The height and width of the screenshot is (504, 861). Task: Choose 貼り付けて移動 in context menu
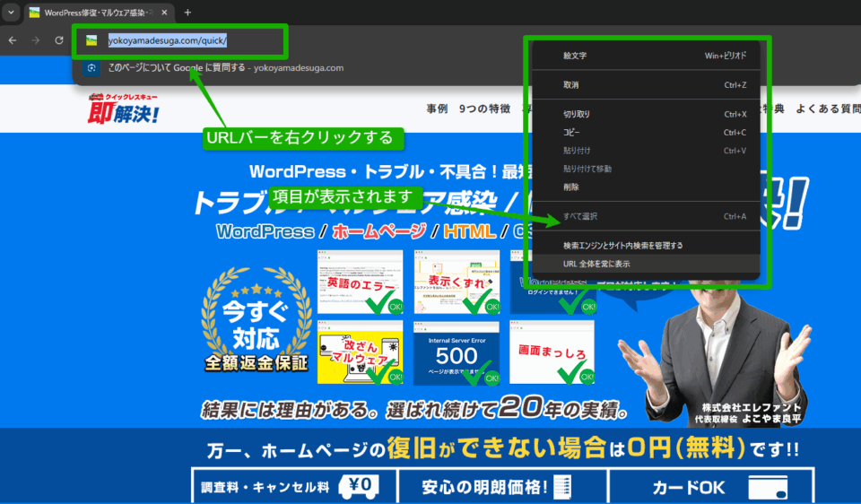point(646,169)
